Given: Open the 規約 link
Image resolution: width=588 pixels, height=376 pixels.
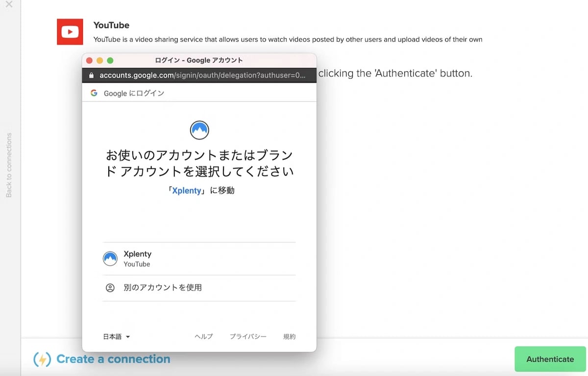Looking at the screenshot, I should coord(290,336).
